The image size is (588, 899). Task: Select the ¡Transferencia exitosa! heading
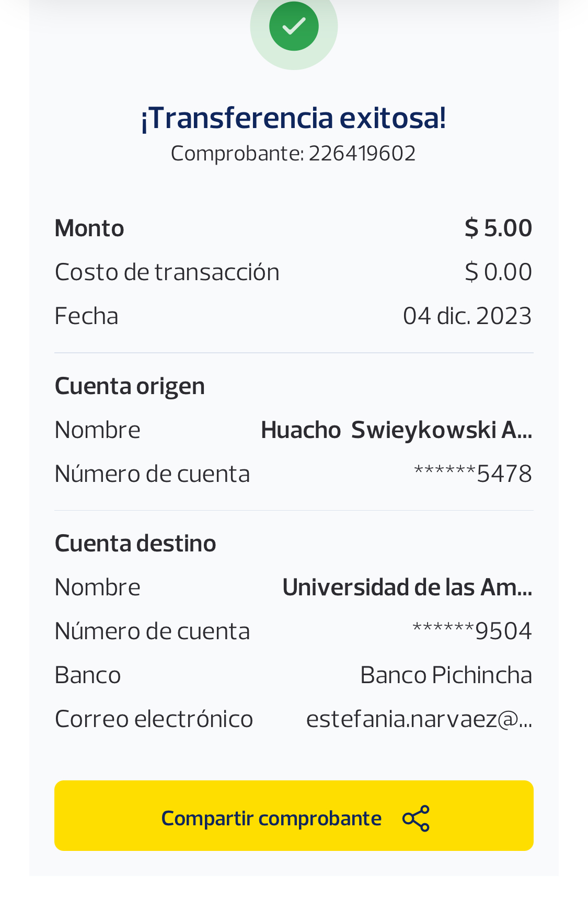[294, 118]
